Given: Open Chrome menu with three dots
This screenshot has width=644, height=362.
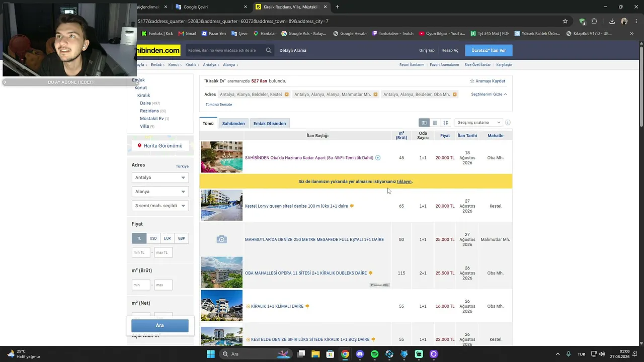Looking at the screenshot, I should (x=636, y=21).
